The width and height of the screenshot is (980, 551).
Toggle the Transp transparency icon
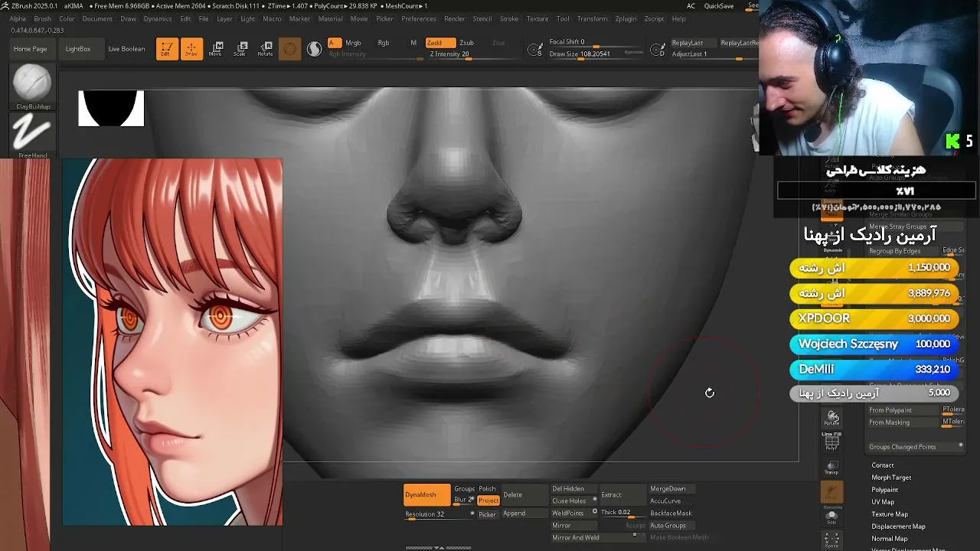(x=832, y=468)
